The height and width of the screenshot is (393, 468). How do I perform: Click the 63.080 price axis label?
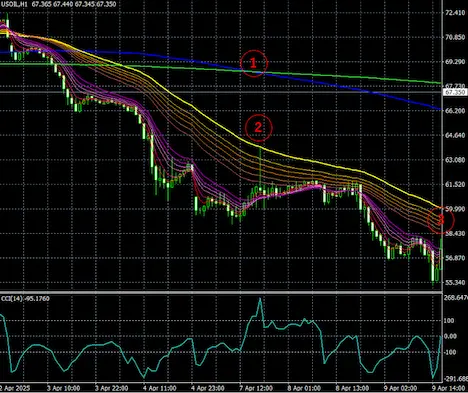click(x=455, y=160)
